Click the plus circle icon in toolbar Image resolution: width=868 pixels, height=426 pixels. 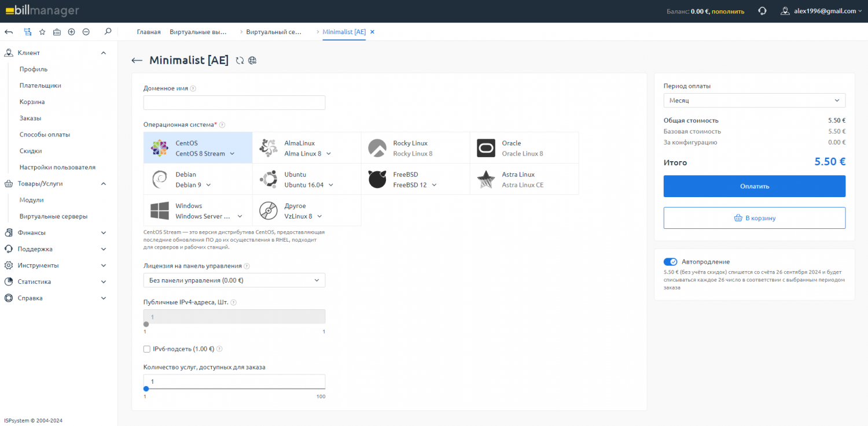(x=71, y=32)
